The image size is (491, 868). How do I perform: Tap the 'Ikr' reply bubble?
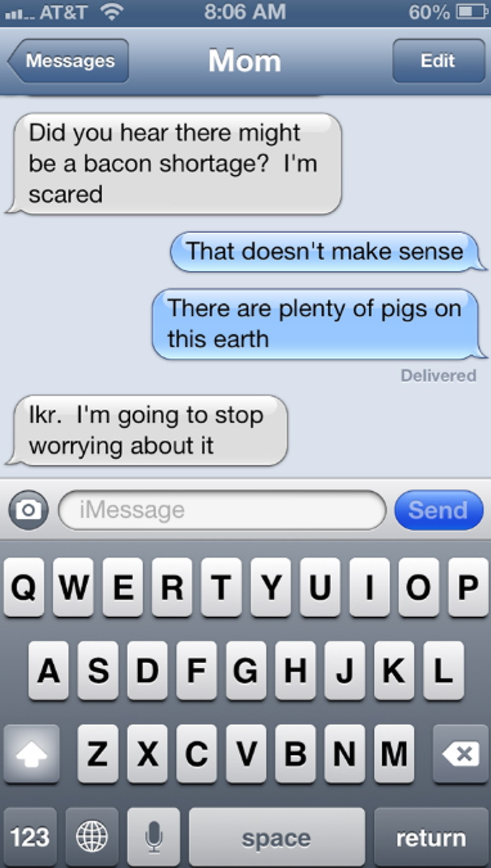point(147,430)
